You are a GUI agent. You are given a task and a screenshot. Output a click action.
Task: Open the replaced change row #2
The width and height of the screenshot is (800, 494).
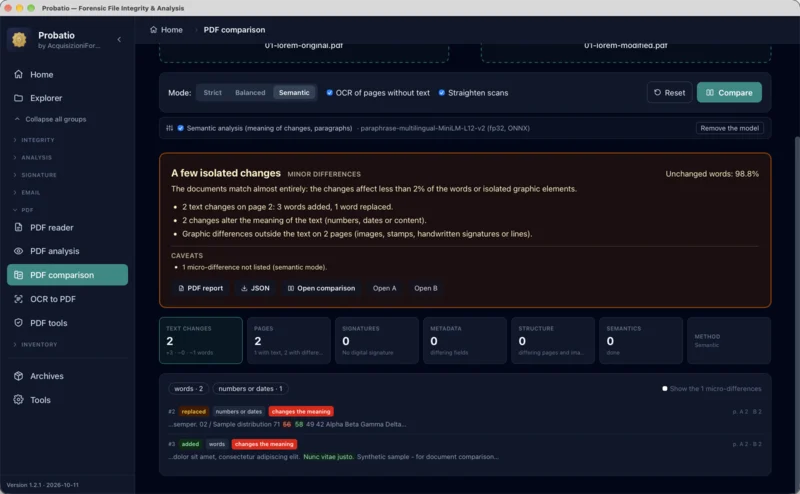465,418
